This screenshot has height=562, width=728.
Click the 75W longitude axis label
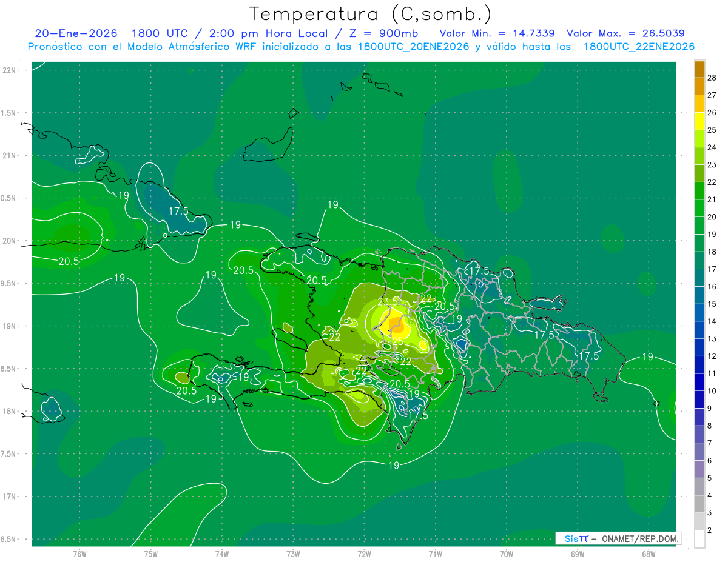pos(151,554)
